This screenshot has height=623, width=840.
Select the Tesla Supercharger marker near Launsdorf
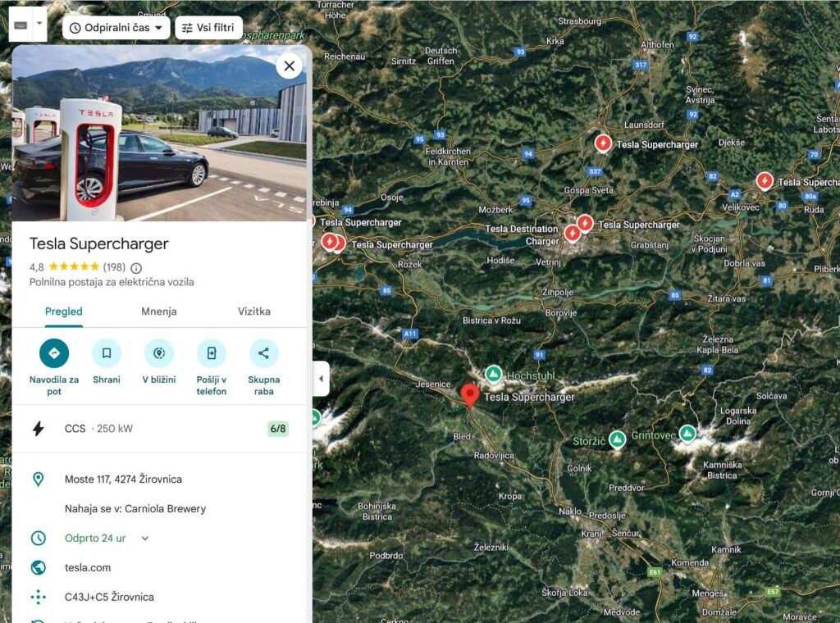603,143
